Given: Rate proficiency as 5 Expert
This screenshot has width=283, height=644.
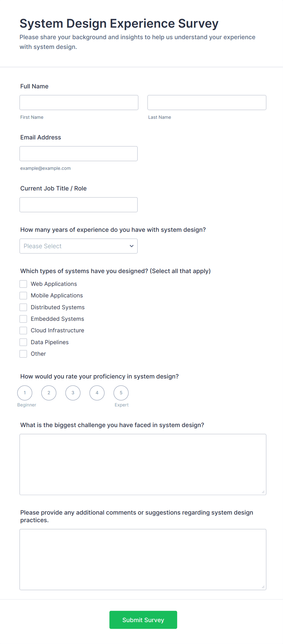Looking at the screenshot, I should point(121,393).
